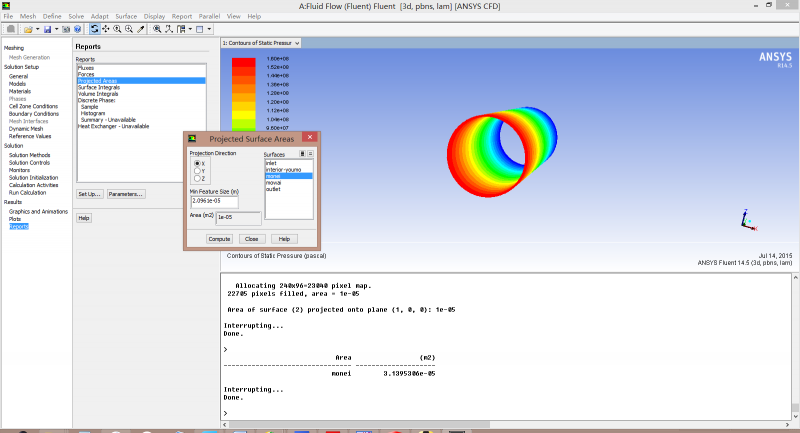Image resolution: width=800 pixels, height=433 pixels.
Task: Open the Adapt menu
Action: pyautogui.click(x=99, y=16)
